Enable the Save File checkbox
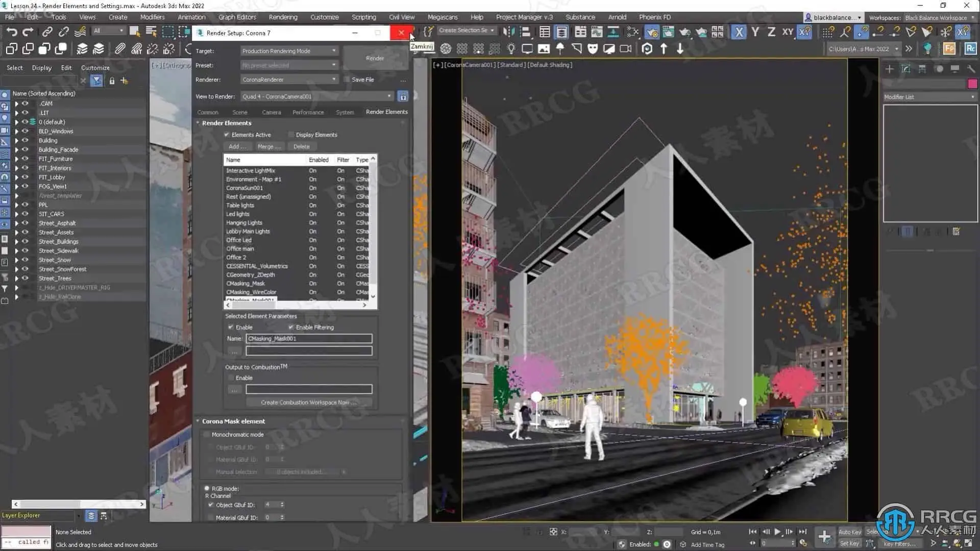 pyautogui.click(x=347, y=80)
